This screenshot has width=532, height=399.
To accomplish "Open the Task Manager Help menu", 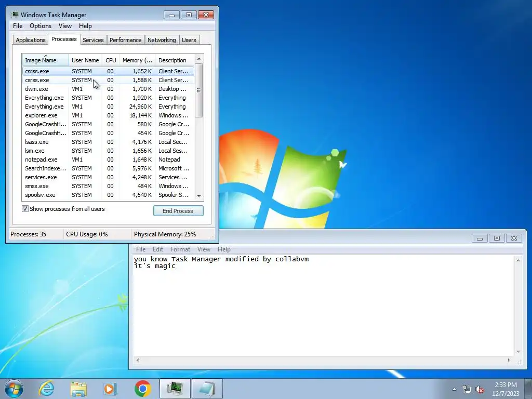I will click(86, 26).
